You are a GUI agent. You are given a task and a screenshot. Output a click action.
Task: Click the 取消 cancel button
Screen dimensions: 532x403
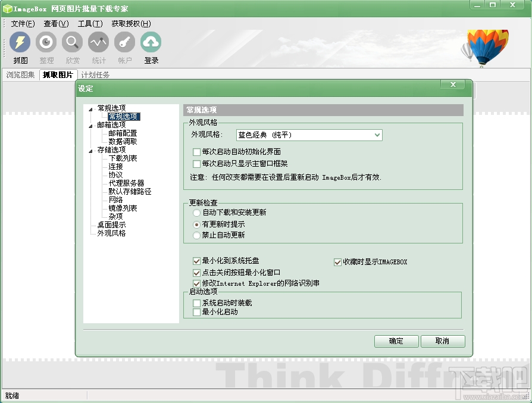(443, 341)
